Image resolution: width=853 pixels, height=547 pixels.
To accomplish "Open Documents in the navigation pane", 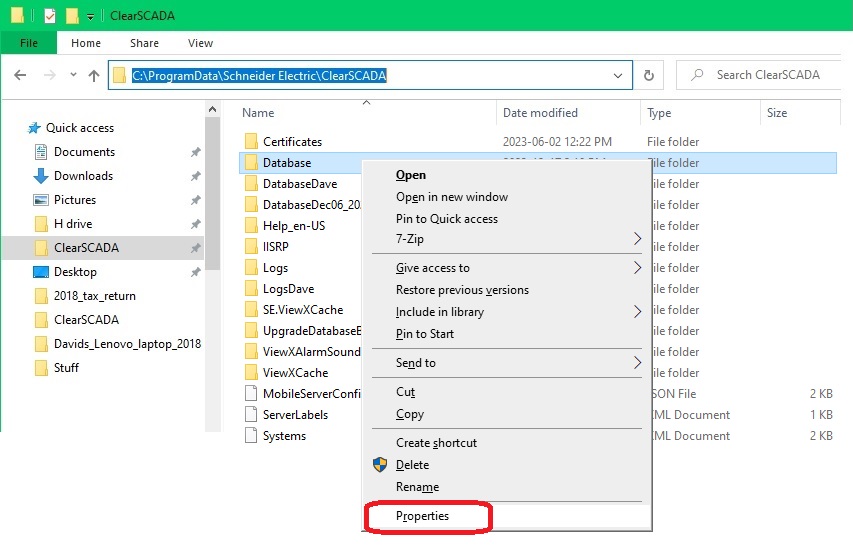I will [84, 152].
